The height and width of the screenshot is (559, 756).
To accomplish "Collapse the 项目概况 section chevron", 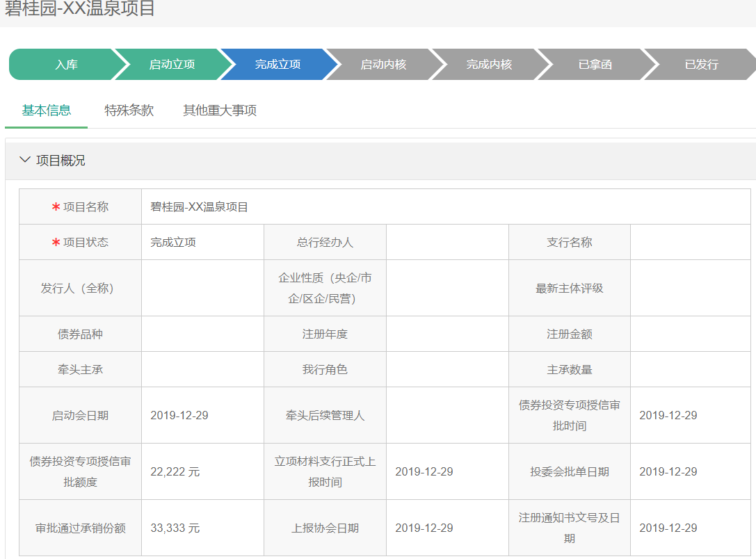I will [x=24, y=159].
